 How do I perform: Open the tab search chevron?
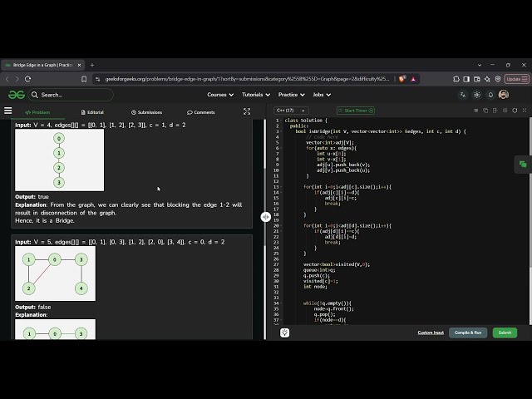pos(480,65)
